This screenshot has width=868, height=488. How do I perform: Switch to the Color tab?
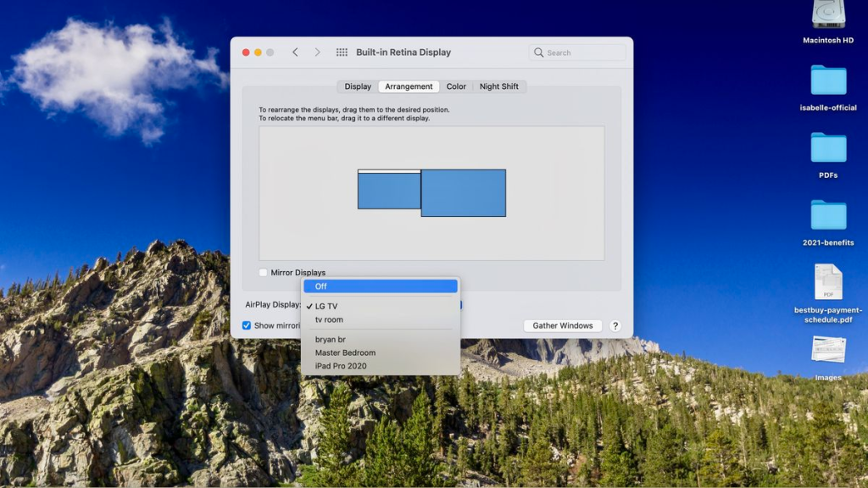[x=456, y=86]
